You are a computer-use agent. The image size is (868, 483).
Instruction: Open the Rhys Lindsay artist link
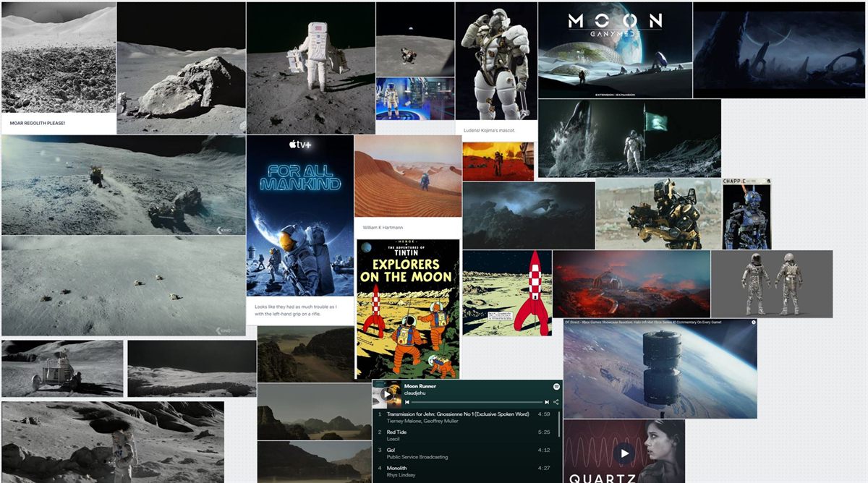(401, 475)
